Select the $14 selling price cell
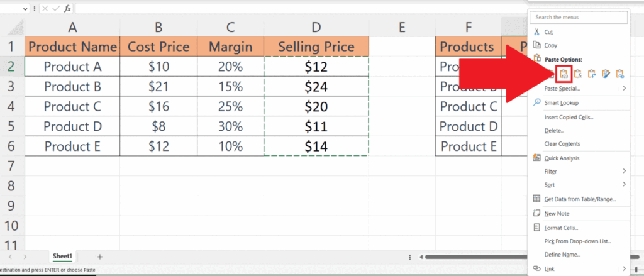Image resolution: width=644 pixels, height=276 pixels. click(x=316, y=146)
